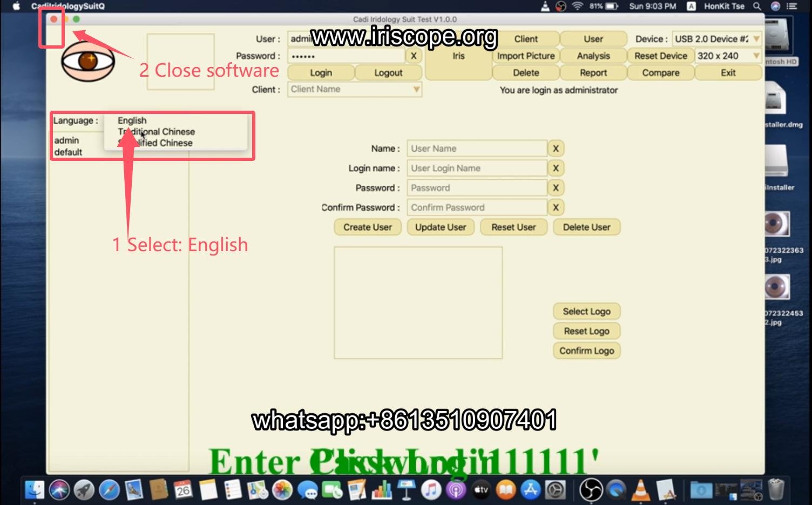Click Update User

[x=441, y=227]
